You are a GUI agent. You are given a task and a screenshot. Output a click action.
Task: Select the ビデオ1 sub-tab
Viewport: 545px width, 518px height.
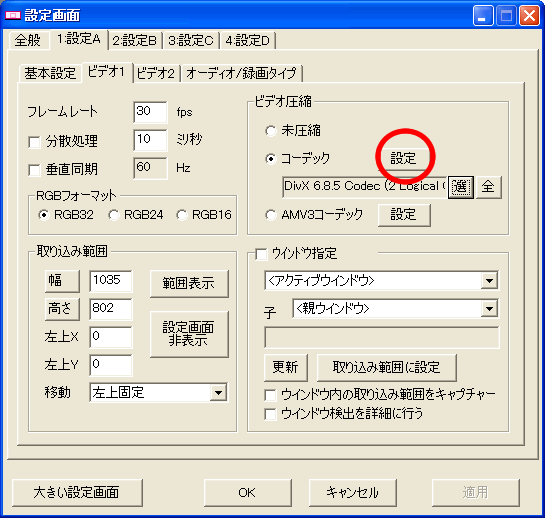pos(107,72)
